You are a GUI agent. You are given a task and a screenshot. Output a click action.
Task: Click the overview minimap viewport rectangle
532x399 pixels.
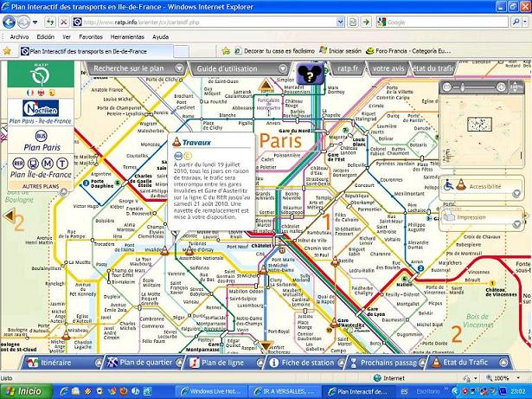(x=479, y=125)
